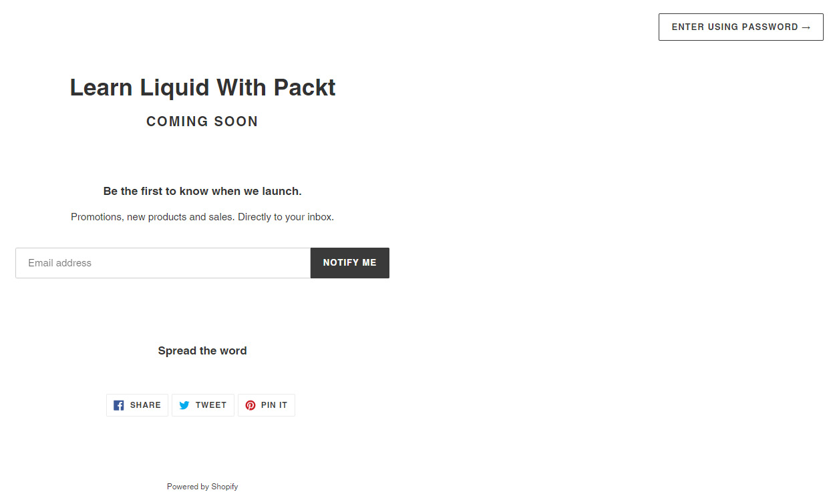The width and height of the screenshot is (839, 504).
Task: Click the Coming Soon subheading
Action: click(x=202, y=121)
